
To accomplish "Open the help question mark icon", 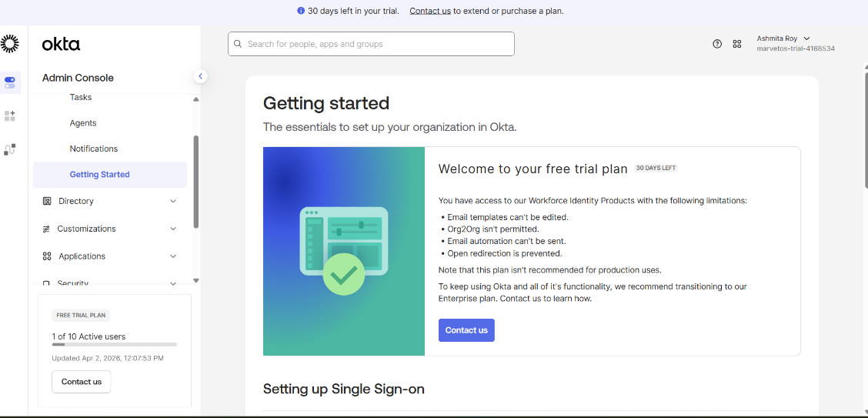I will click(x=717, y=44).
